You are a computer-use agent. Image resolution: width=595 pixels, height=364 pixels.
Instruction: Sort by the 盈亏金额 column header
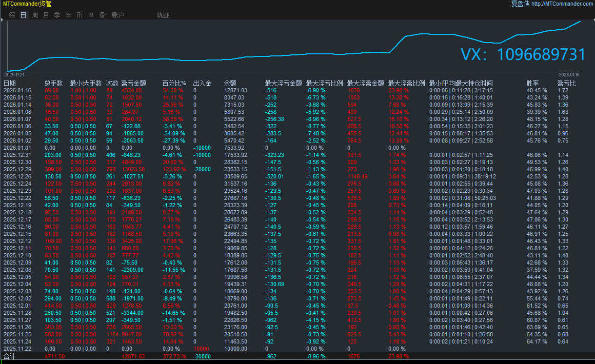point(133,83)
